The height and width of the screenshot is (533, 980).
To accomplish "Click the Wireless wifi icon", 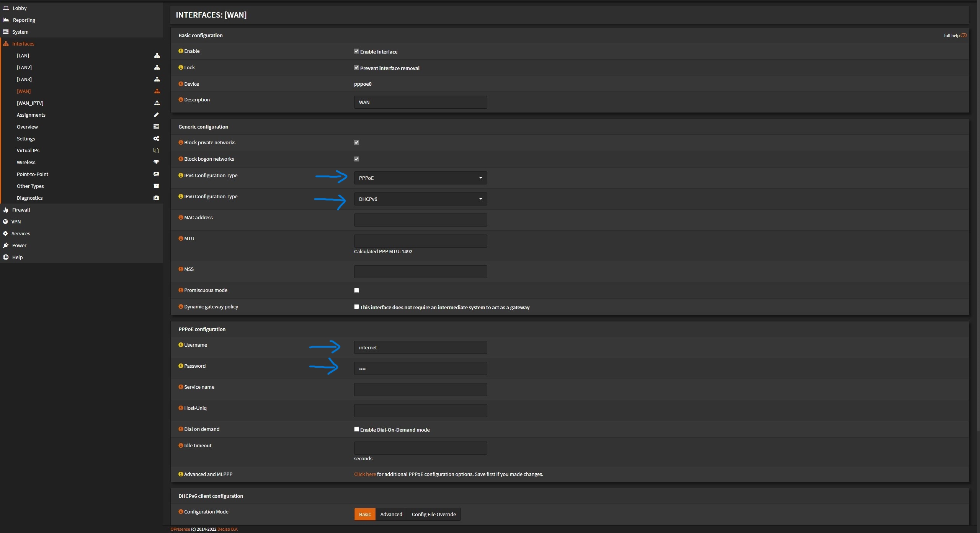I will [x=156, y=162].
